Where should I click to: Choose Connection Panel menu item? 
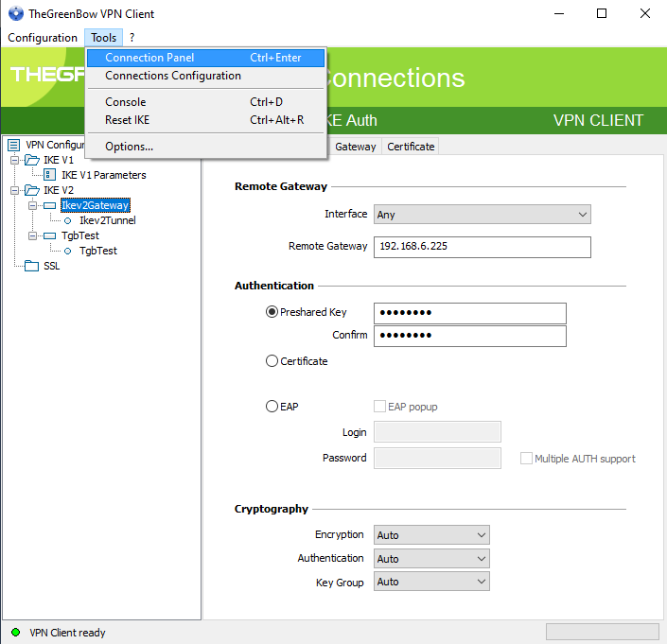[x=206, y=58]
